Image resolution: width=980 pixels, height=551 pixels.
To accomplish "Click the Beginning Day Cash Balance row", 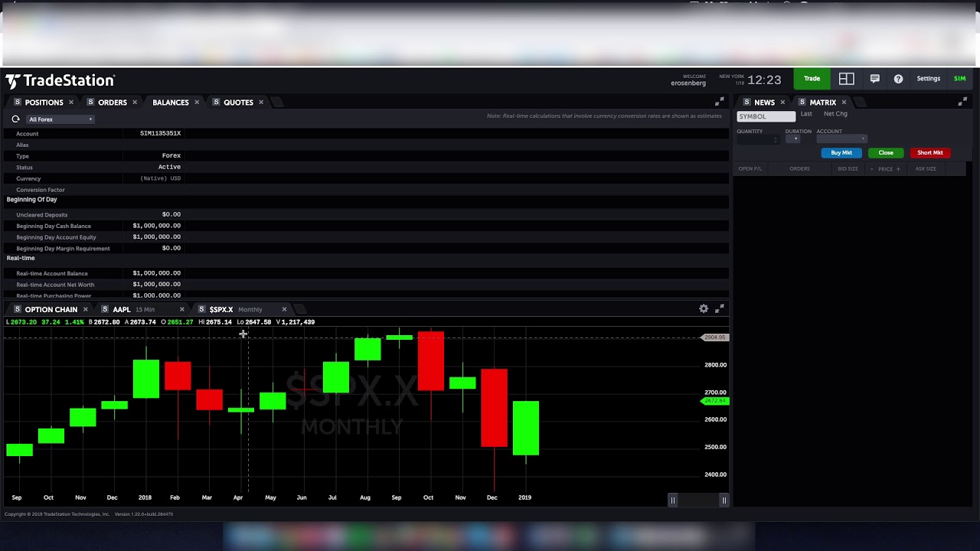I will pyautogui.click(x=366, y=226).
